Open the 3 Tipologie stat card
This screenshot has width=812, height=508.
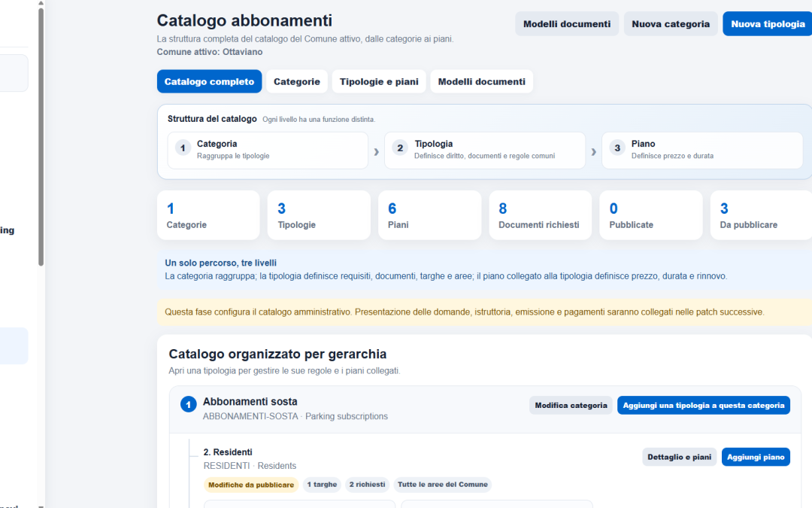(x=319, y=215)
